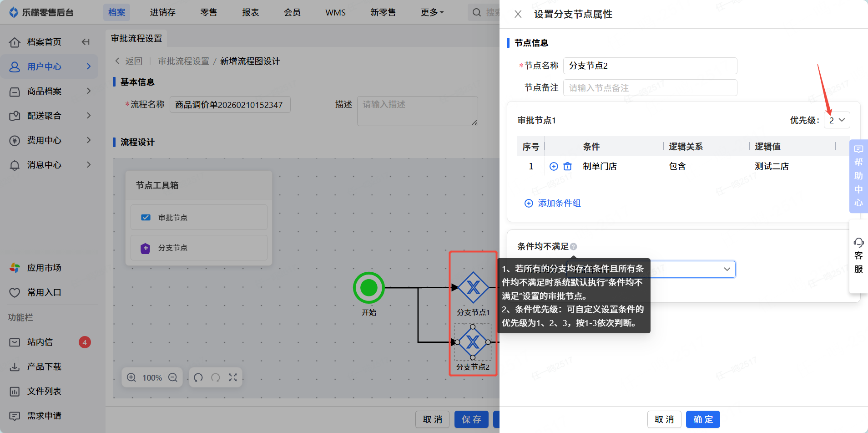This screenshot has height=433, width=868.
Task: Switch to 会员 top menu
Action: (x=292, y=12)
